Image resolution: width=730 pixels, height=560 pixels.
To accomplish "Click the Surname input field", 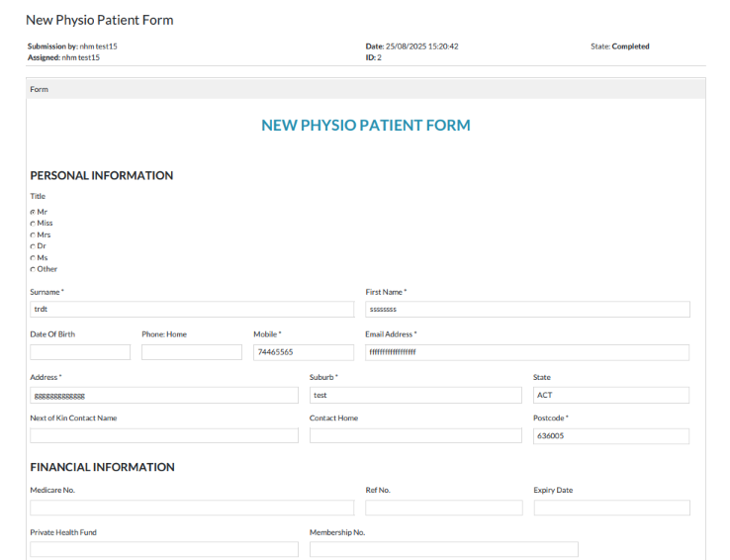I will (191, 310).
